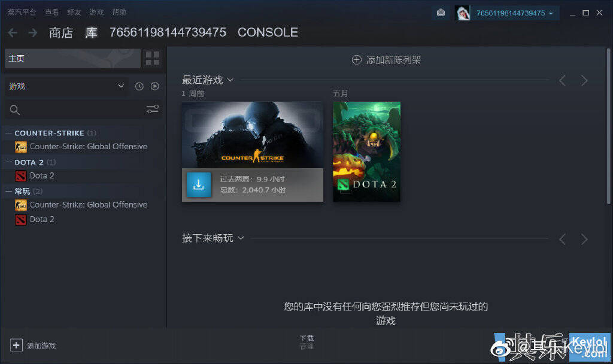Screen dimensions: 613x364
Task: Click the Counter-Strike download button
Action: point(199,184)
